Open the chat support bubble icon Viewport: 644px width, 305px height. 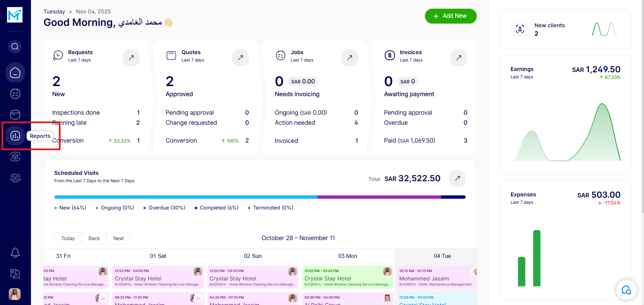click(626, 290)
